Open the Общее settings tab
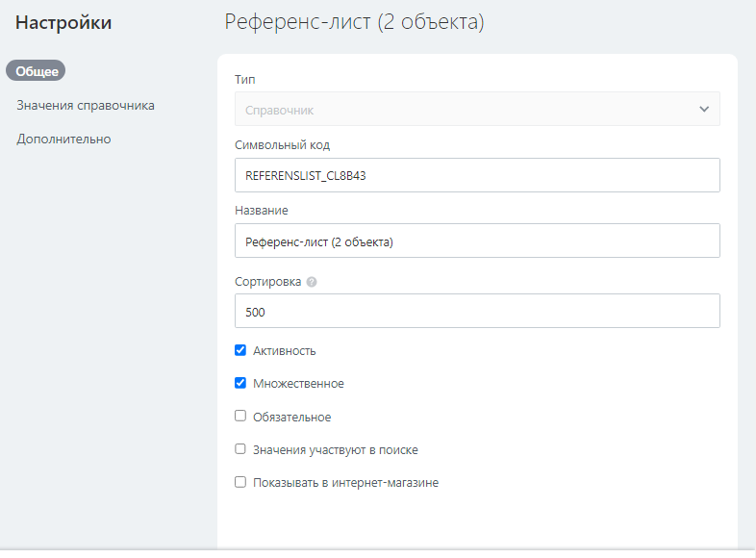756x558 pixels. [x=36, y=71]
